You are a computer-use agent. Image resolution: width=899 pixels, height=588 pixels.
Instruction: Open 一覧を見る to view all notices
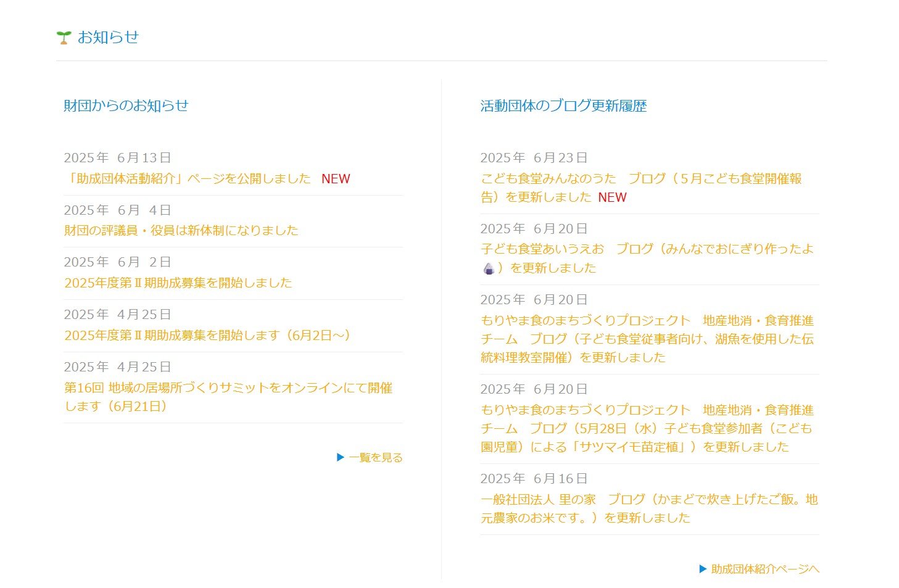point(375,457)
